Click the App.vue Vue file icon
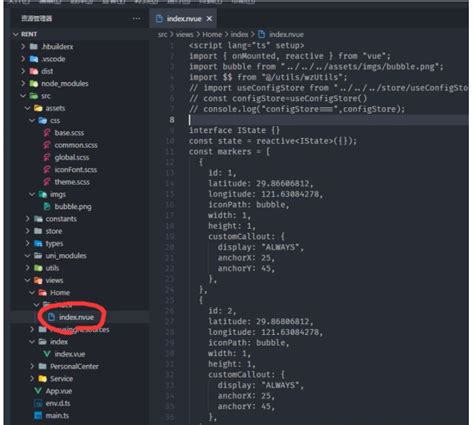474x425 pixels. (38, 391)
